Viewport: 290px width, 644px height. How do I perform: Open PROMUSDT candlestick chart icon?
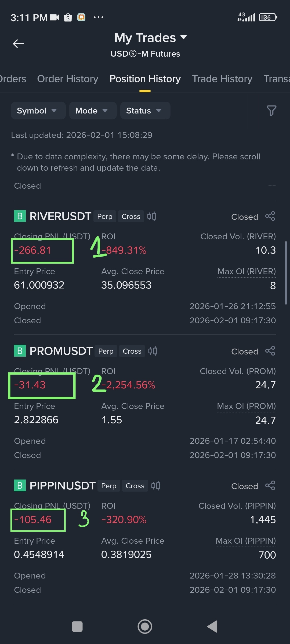coord(153,351)
